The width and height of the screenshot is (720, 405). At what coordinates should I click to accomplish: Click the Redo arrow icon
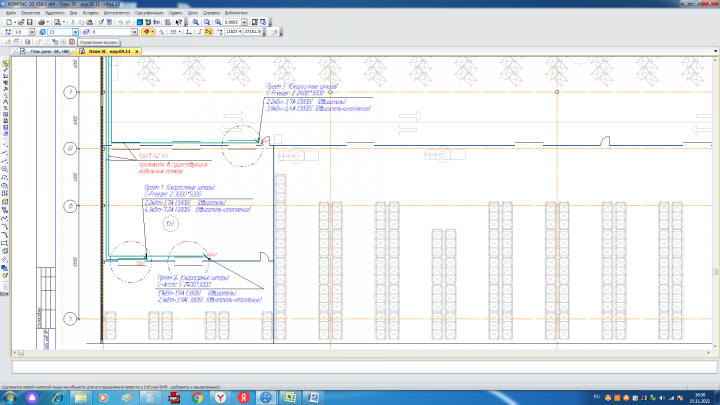click(129, 22)
